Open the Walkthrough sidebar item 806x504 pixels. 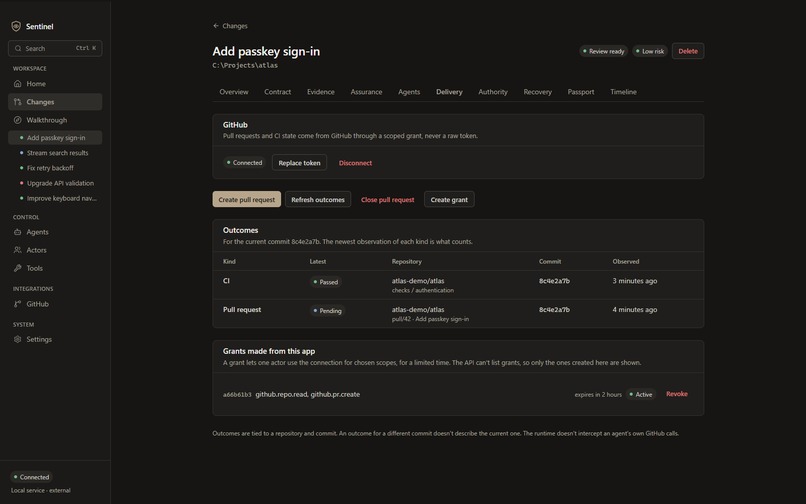(x=55, y=120)
